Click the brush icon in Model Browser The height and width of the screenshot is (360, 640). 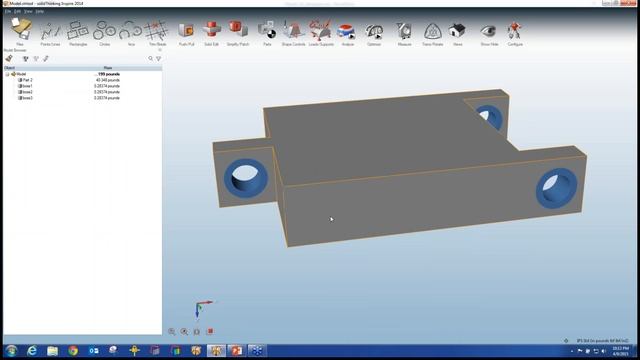click(9, 58)
